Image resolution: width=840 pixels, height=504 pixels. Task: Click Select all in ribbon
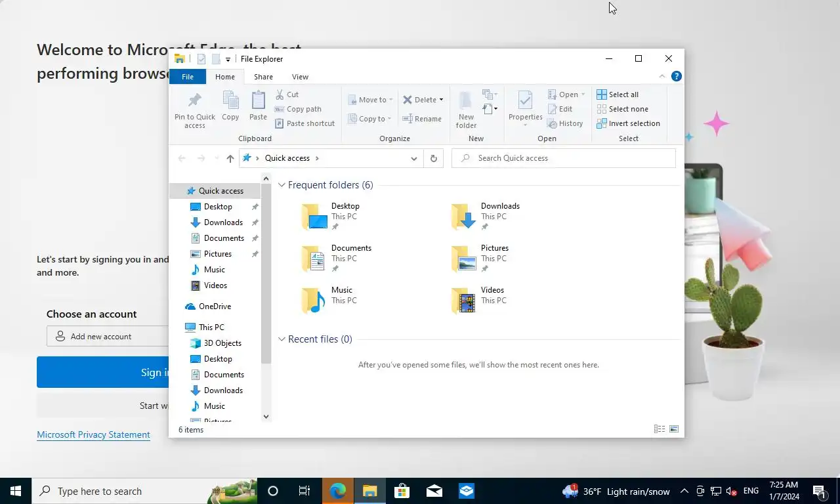pyautogui.click(x=618, y=94)
